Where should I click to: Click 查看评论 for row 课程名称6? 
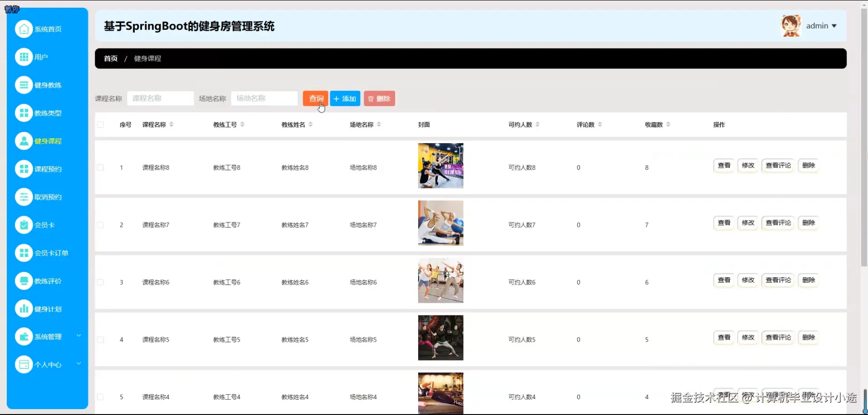point(778,280)
